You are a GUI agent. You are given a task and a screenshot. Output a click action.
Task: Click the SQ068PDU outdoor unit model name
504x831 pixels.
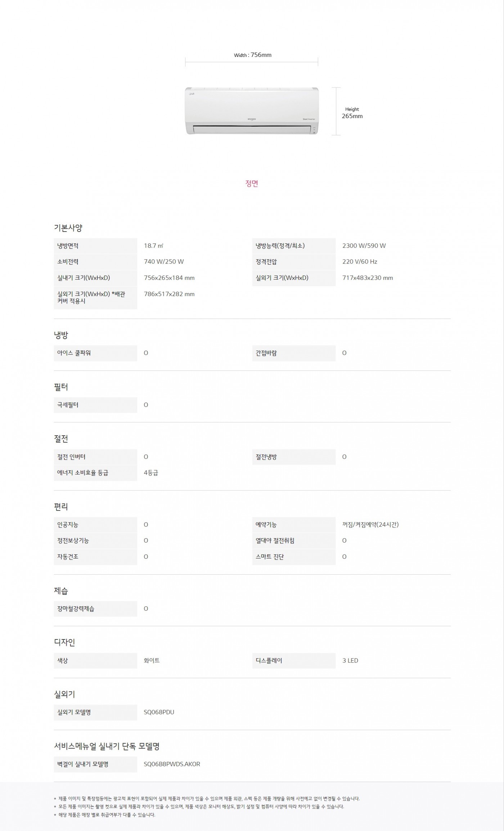(x=159, y=713)
